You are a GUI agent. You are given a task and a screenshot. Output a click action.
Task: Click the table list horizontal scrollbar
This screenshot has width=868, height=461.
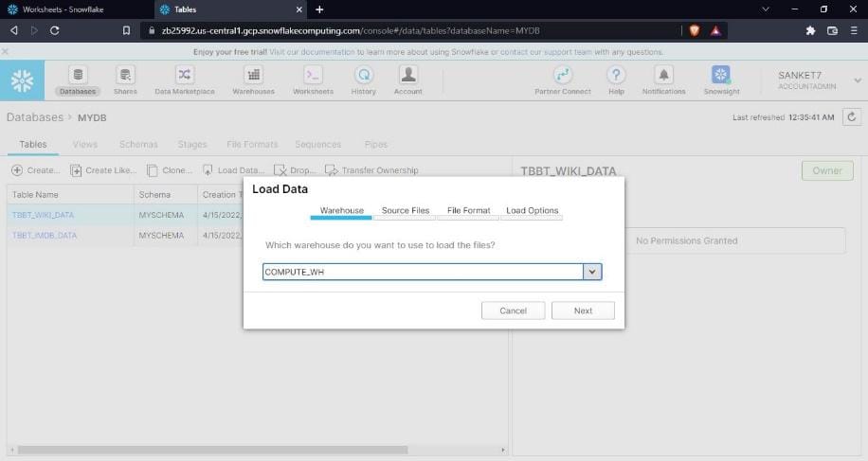[x=256, y=450]
